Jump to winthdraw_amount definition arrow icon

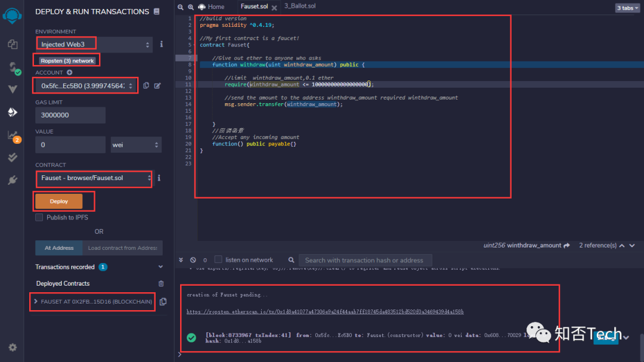point(567,245)
